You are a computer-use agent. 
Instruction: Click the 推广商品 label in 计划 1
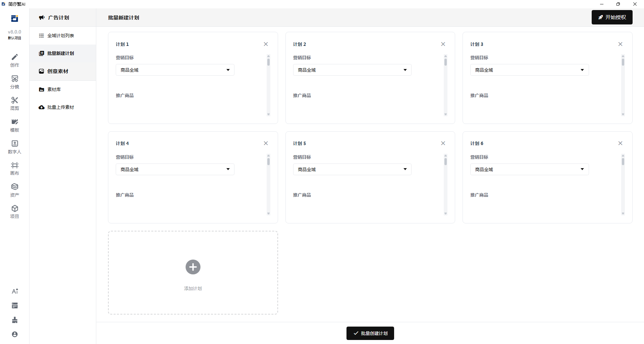coord(125,95)
